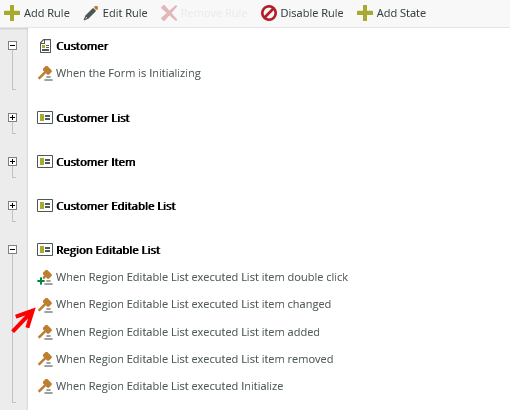The image size is (510, 410).
Task: Click the green plus Add Rule icon
Action: point(12,13)
